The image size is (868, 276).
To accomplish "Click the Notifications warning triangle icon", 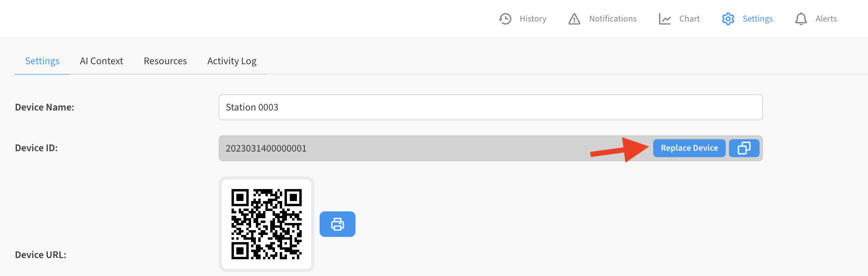I will [x=573, y=18].
